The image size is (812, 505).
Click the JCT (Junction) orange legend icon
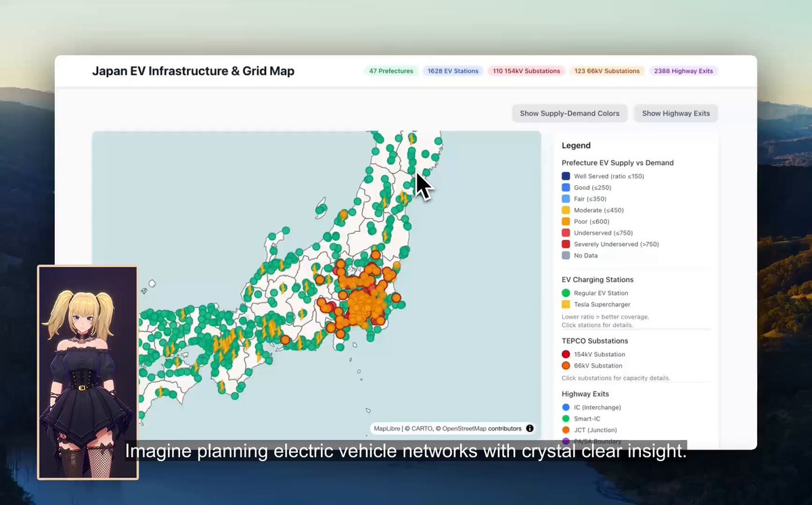(566, 430)
